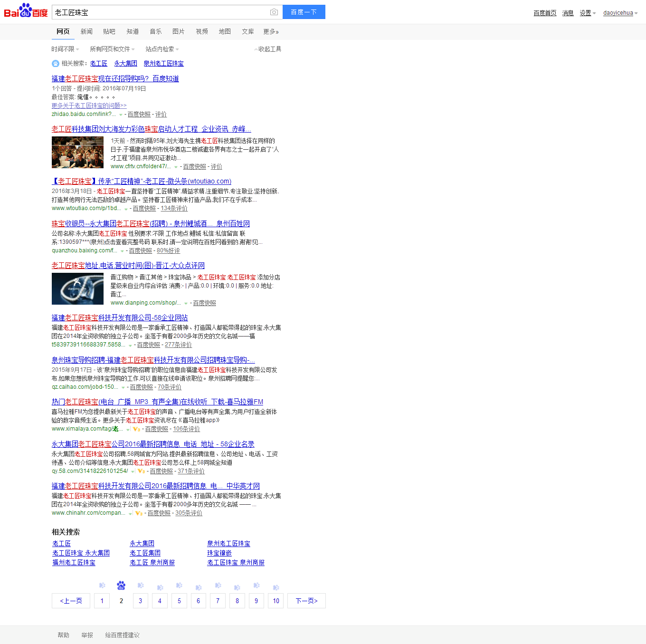The height and width of the screenshot is (644, 646).
Task: Open the conference photo thumbnail
Action: tap(77, 152)
